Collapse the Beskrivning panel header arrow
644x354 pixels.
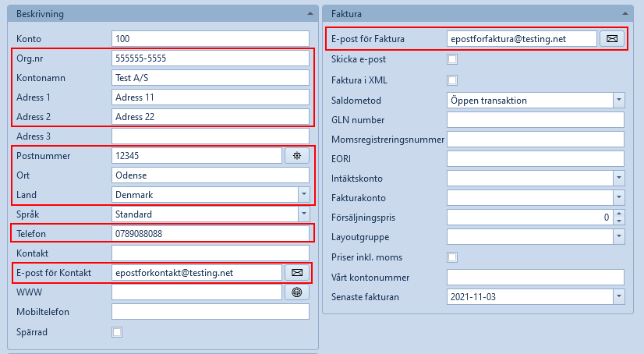point(310,13)
